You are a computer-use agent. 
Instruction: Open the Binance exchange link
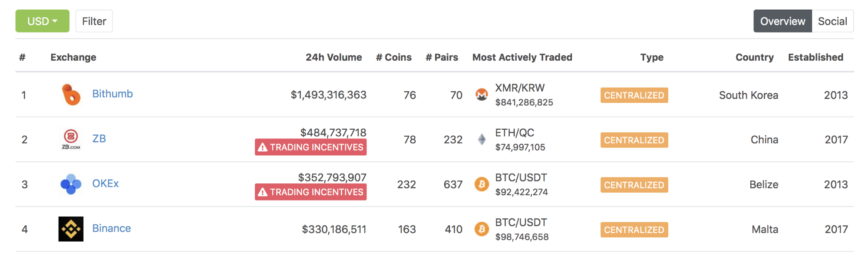pos(112,228)
